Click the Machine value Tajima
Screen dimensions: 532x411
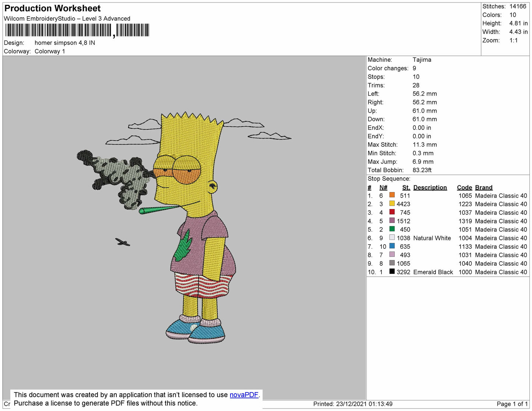coord(422,60)
